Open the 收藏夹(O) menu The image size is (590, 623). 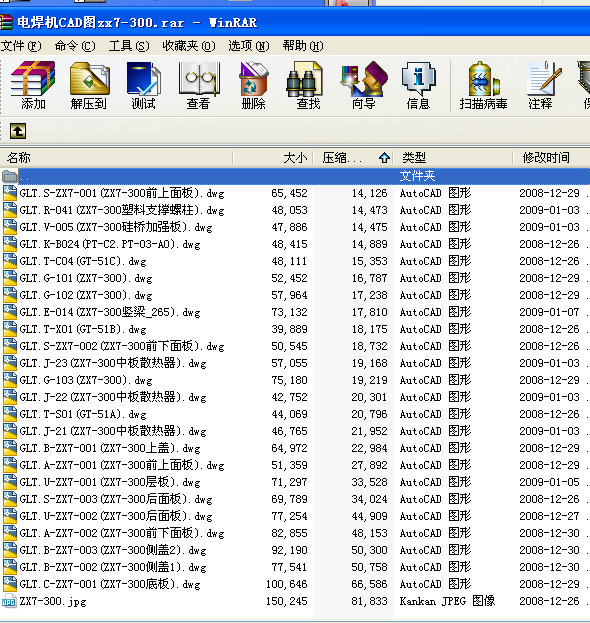189,46
